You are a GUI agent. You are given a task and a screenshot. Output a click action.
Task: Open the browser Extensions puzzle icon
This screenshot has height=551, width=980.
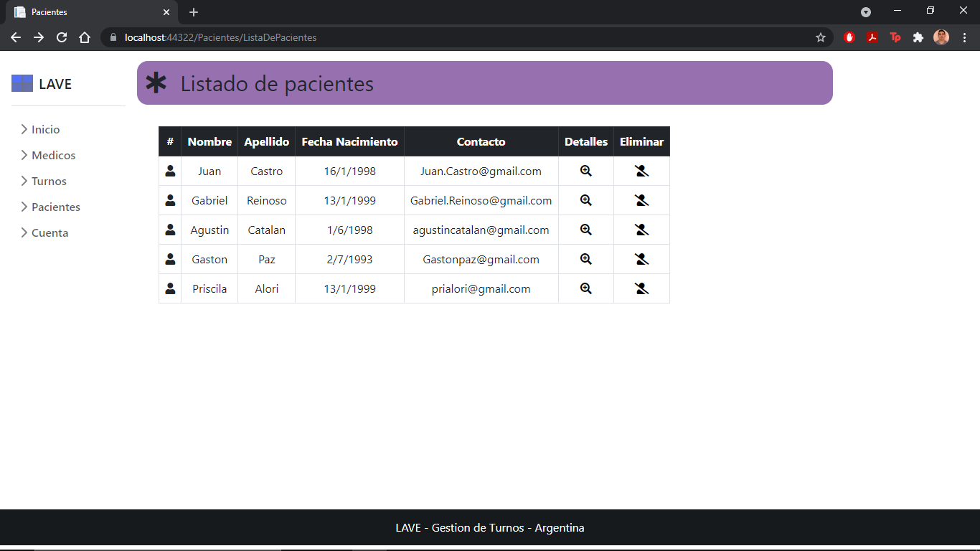(x=918, y=37)
